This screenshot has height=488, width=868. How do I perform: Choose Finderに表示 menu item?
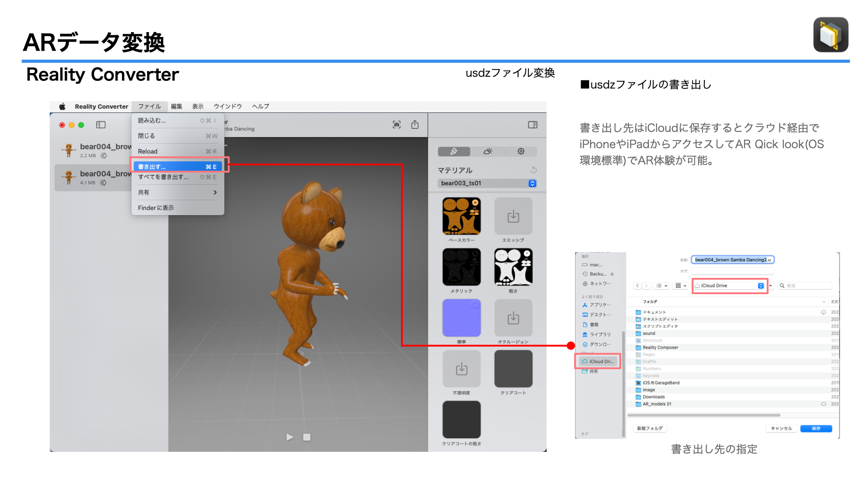click(178, 208)
